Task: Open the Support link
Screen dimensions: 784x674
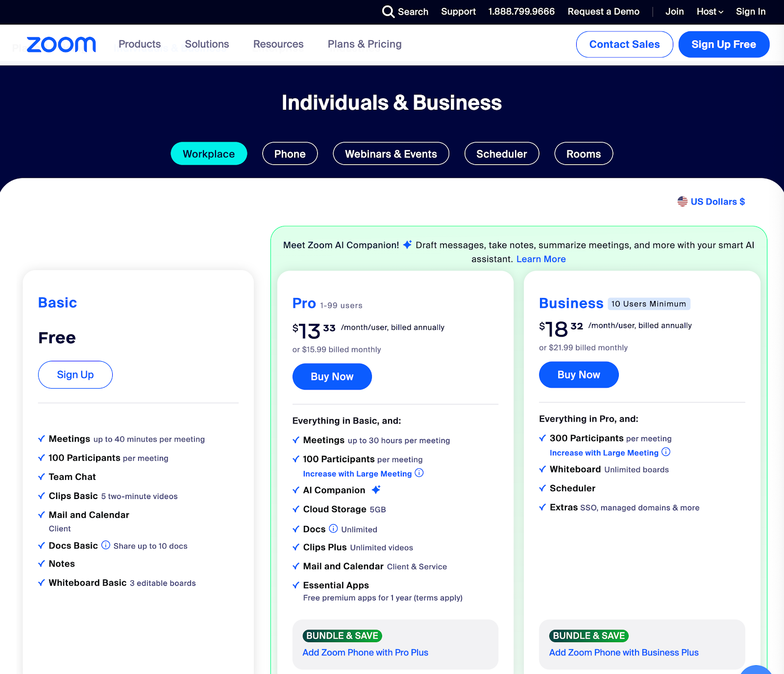Action: (458, 11)
